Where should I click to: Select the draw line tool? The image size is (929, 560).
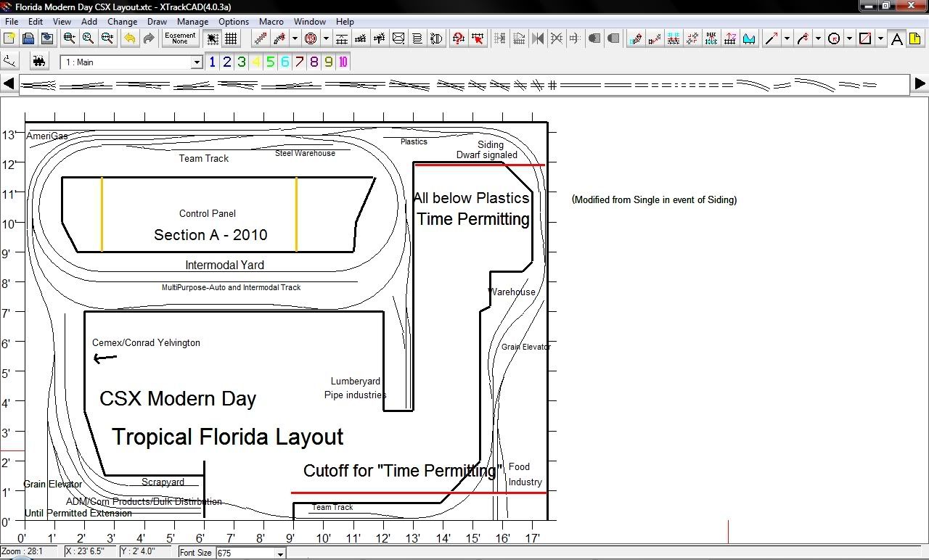tap(771, 38)
